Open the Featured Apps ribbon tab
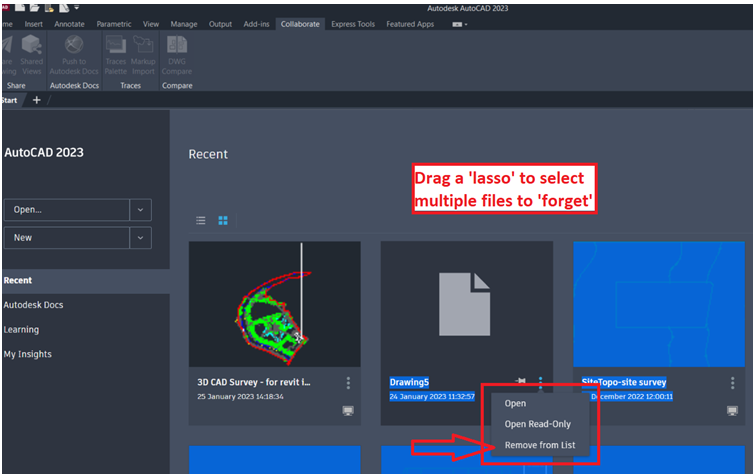The width and height of the screenshot is (753, 474). coord(410,24)
